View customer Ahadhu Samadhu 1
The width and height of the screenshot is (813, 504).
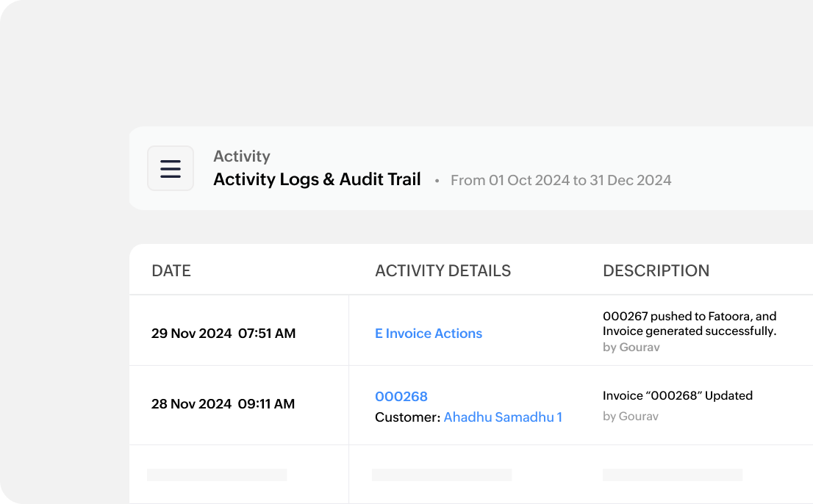[x=503, y=417]
